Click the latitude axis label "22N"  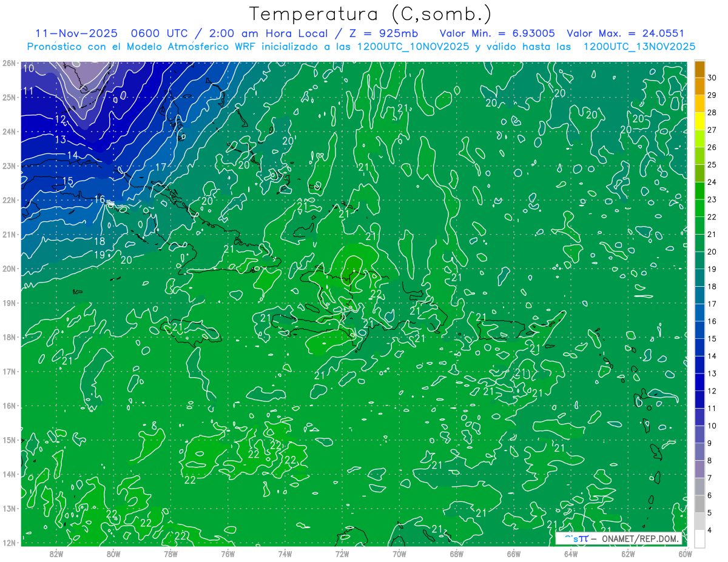point(9,200)
